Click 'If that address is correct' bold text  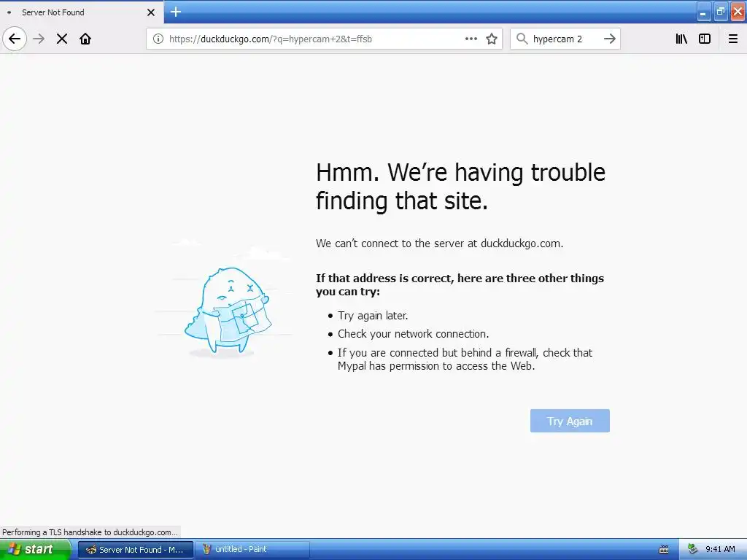(460, 285)
